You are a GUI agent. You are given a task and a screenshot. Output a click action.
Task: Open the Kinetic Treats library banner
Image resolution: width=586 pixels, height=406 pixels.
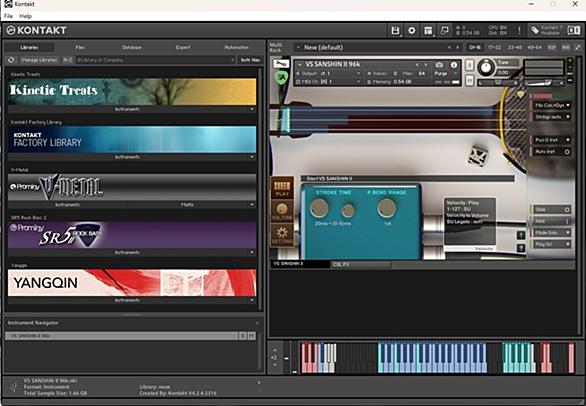[x=132, y=92]
